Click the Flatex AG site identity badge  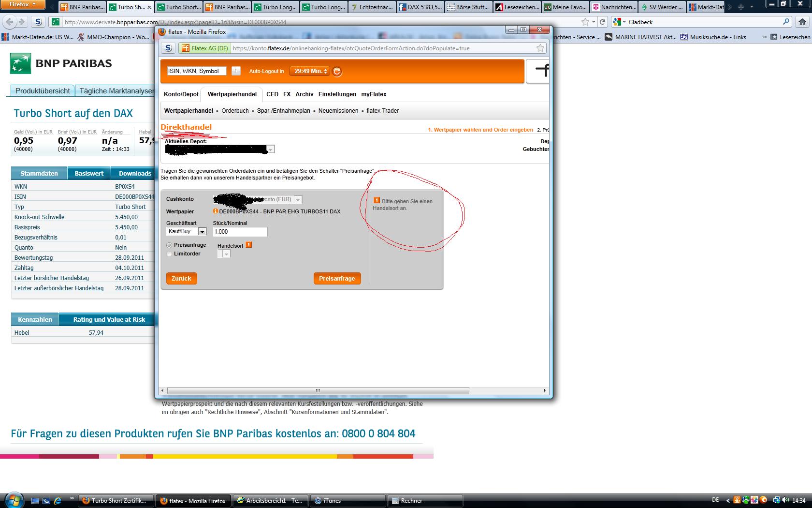(204, 48)
